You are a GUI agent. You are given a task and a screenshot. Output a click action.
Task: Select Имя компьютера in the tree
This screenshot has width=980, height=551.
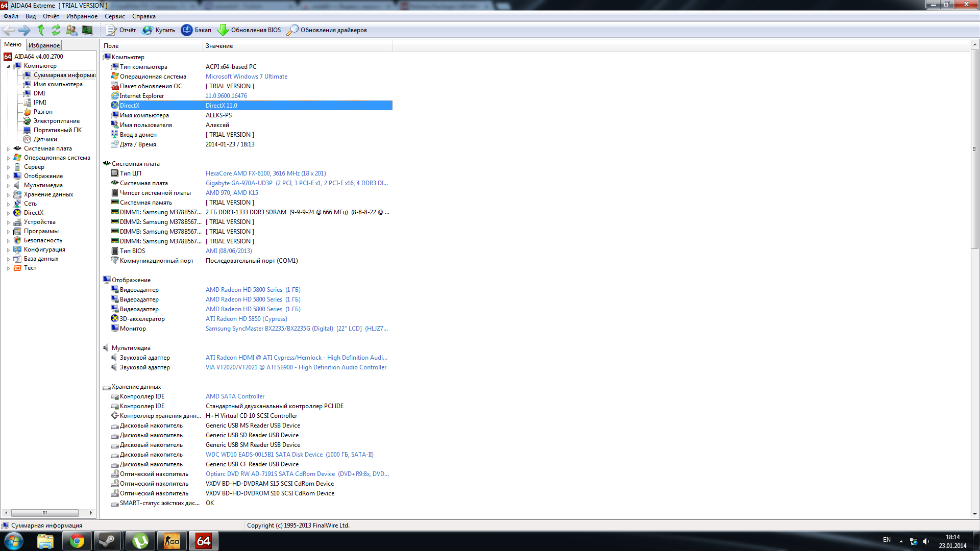click(x=58, y=84)
